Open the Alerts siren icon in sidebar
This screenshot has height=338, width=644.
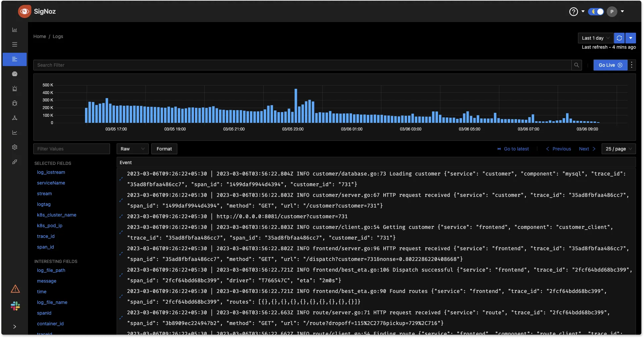tap(15, 89)
